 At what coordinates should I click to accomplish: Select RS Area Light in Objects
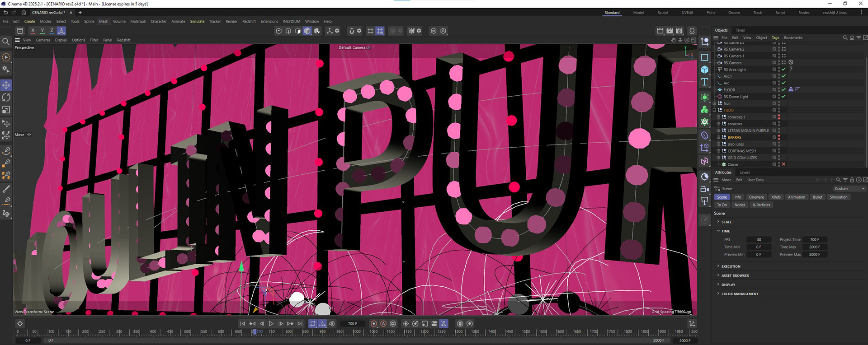[735, 70]
